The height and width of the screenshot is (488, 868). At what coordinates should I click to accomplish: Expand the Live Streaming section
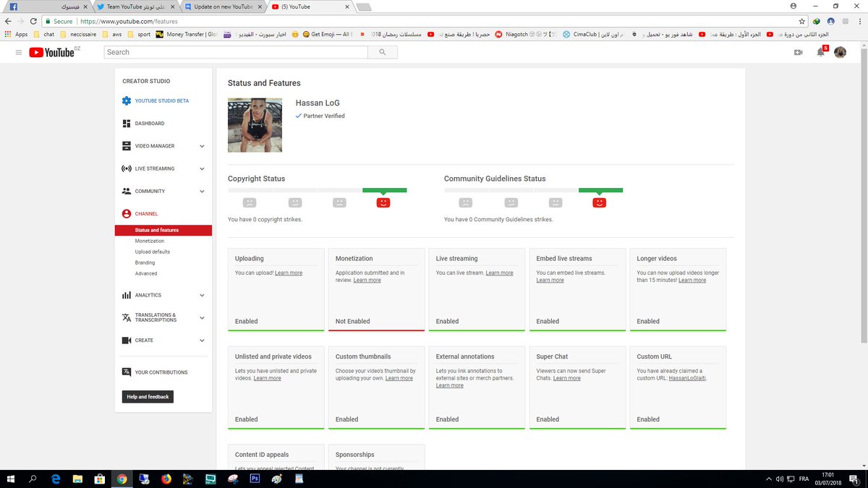click(202, 168)
